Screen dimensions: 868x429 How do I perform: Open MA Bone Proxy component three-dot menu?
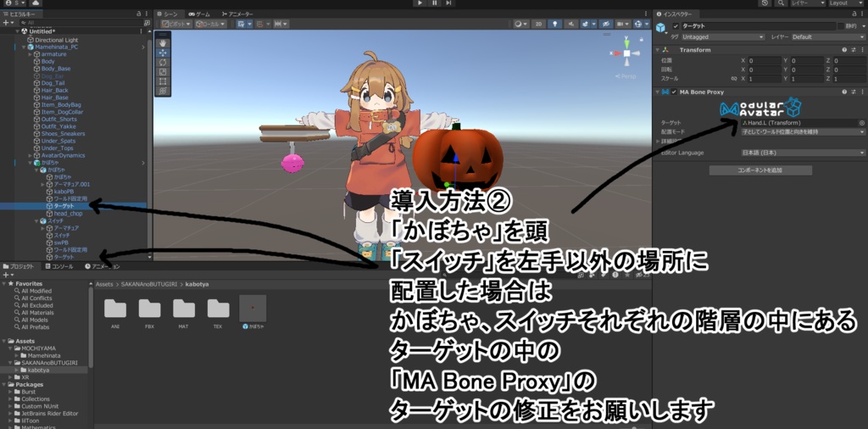(x=861, y=92)
